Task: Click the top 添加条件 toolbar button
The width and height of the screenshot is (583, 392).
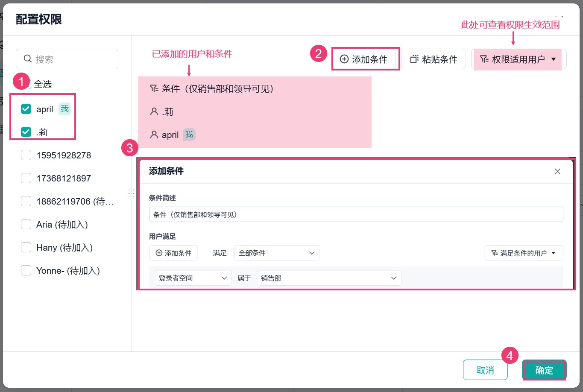Action: tap(365, 59)
